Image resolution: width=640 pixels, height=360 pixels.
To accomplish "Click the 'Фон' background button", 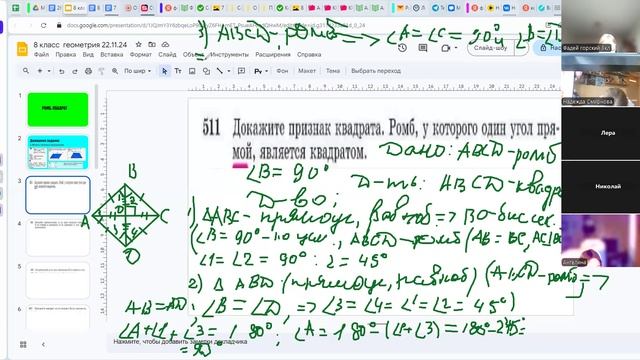I will (x=282, y=71).
